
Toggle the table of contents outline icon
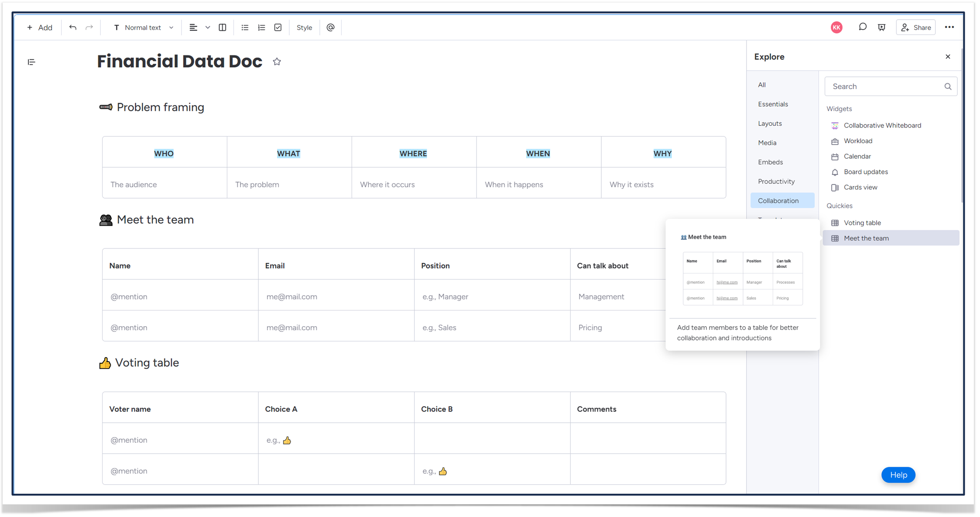(31, 62)
